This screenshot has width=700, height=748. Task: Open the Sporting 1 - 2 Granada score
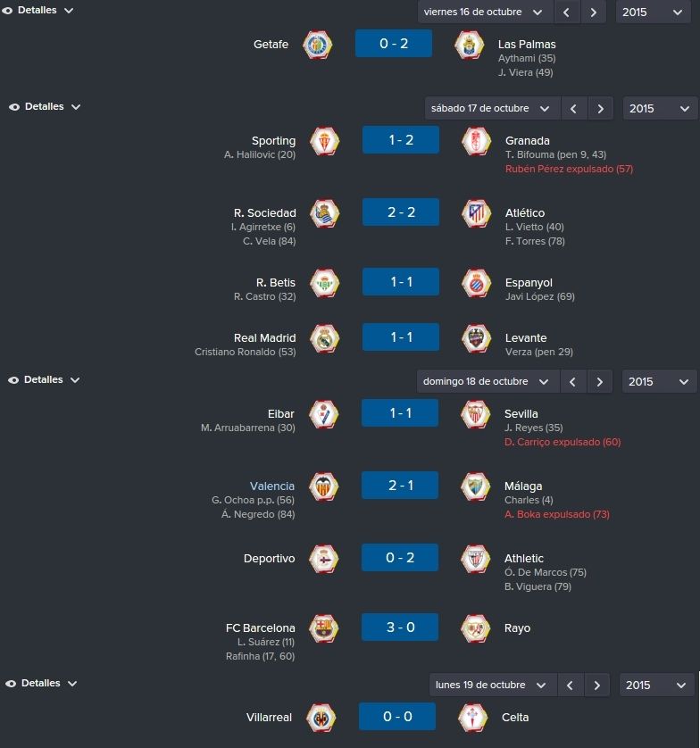click(401, 140)
